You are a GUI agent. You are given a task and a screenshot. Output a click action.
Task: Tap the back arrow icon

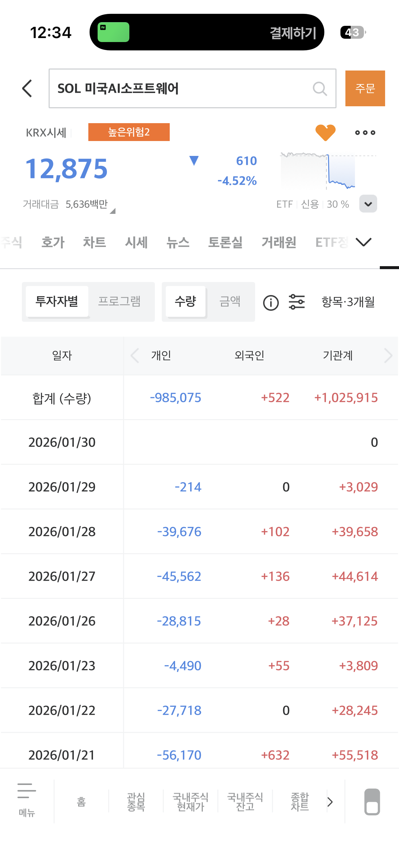point(27,89)
